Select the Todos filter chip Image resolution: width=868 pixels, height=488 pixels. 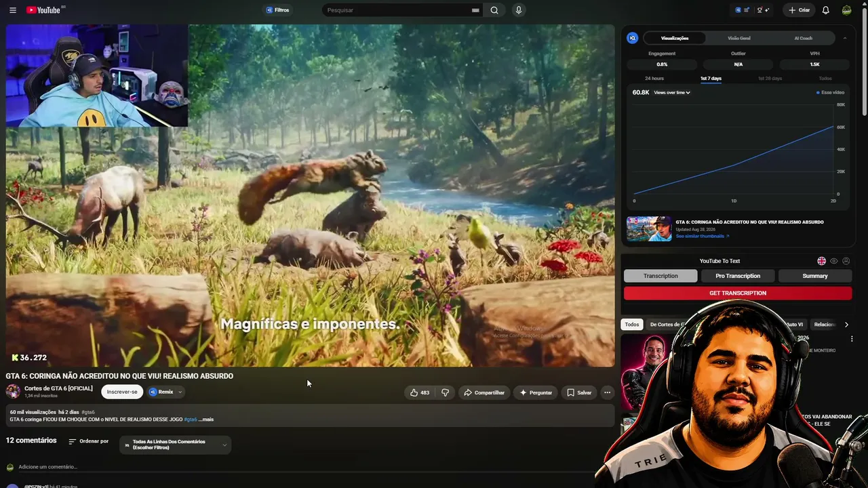(632, 325)
